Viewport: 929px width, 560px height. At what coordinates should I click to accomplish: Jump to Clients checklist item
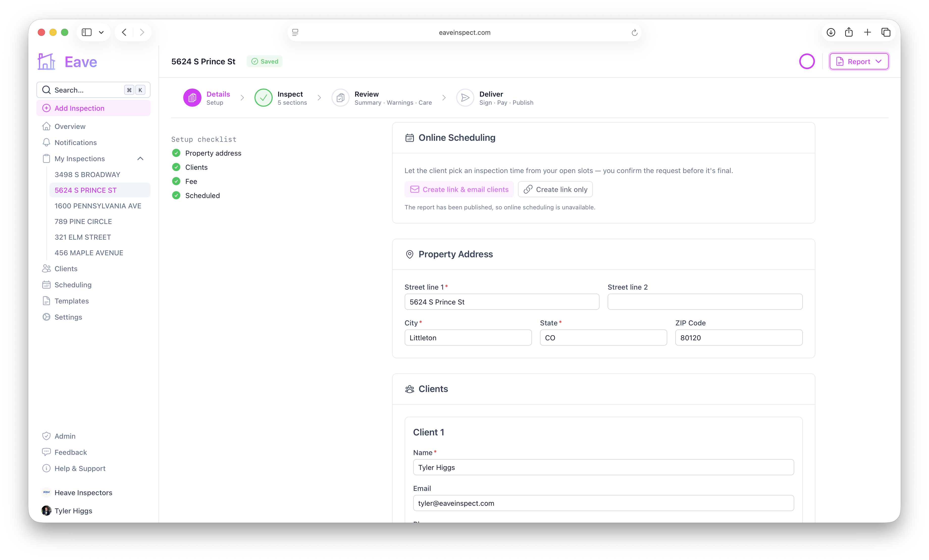(190, 167)
